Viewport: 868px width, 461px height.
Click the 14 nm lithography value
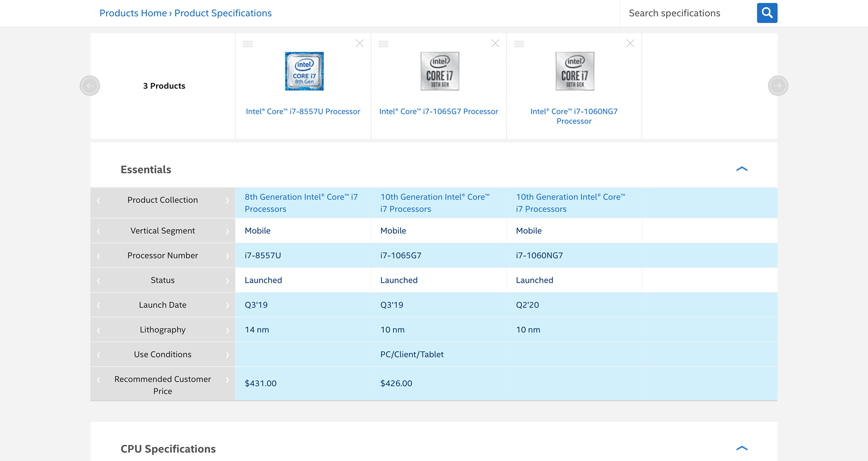[257, 330]
